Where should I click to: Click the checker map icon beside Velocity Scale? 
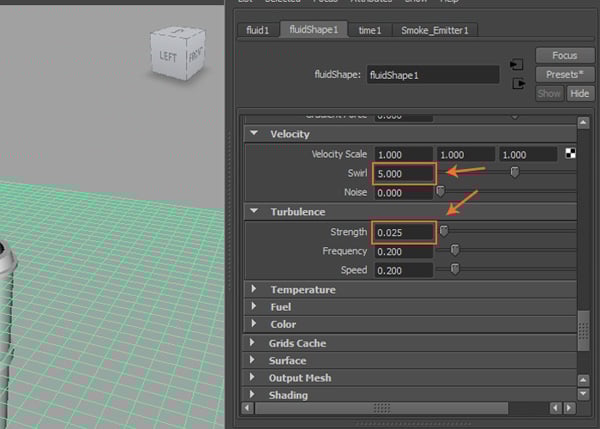(x=570, y=154)
